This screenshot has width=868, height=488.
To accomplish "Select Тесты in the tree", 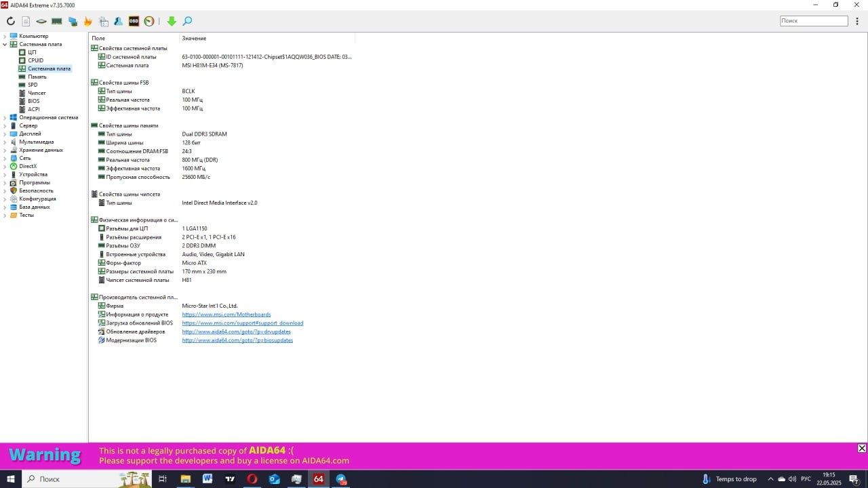I will 26,215.
